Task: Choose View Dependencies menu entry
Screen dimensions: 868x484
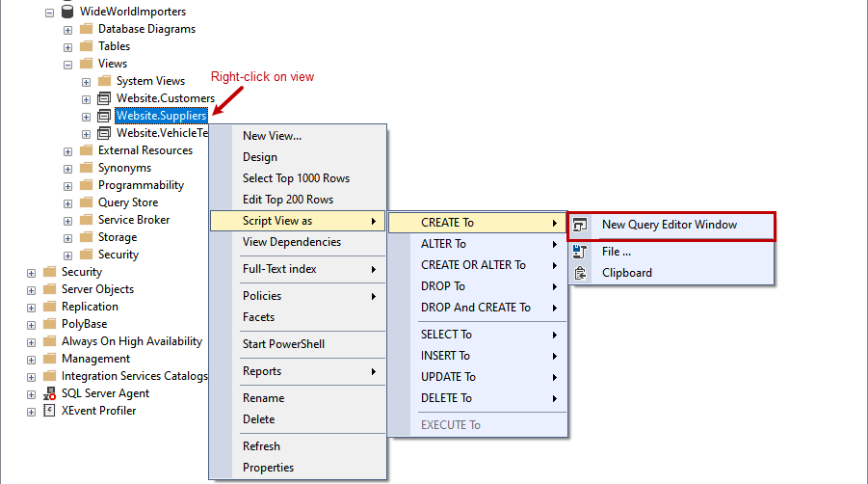Action: point(298,242)
